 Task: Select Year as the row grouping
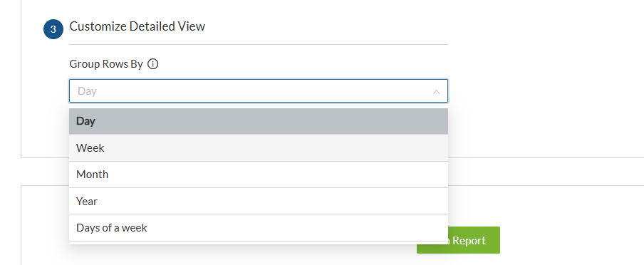tap(259, 201)
